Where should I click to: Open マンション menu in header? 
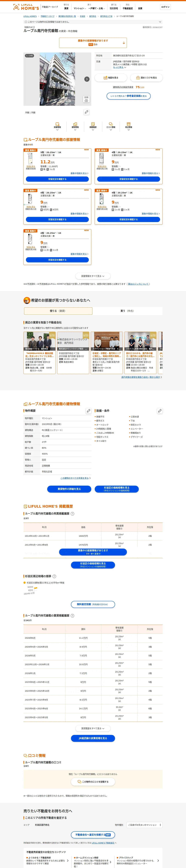click(80, 8)
